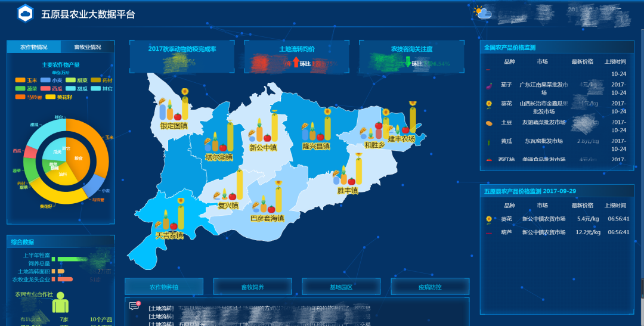The image size is (644, 326).
Task: Click the tomato icon at 复兴镇
Action: pyautogui.click(x=233, y=196)
